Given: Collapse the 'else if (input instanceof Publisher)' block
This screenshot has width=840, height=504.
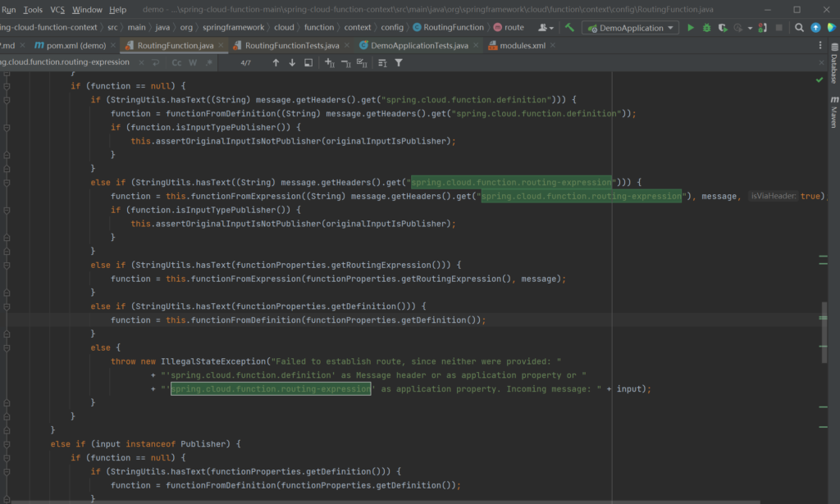Looking at the screenshot, I should [7, 444].
